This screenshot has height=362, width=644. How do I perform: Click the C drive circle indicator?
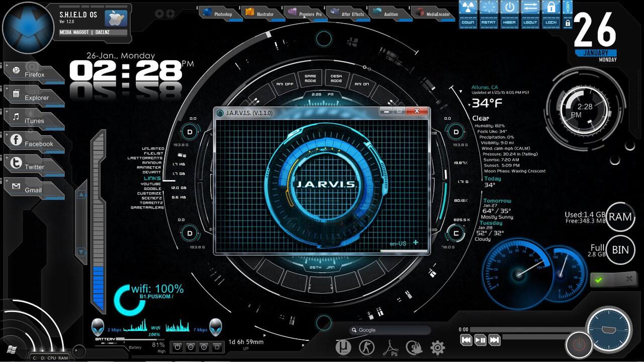click(x=456, y=233)
